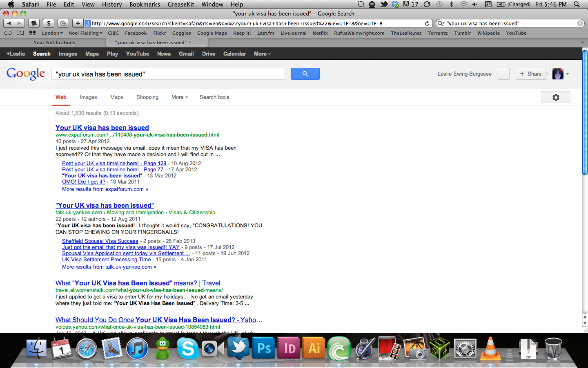Click the Share button
Image resolution: width=588 pixels, height=368 pixels.
[x=530, y=74]
